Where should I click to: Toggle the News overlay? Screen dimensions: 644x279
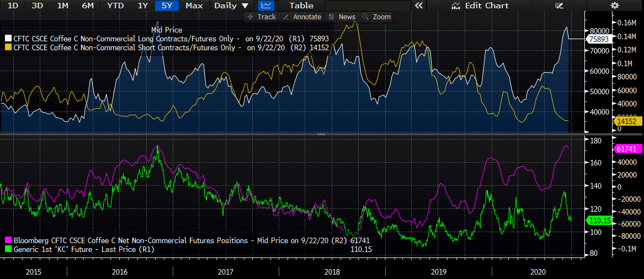click(342, 17)
